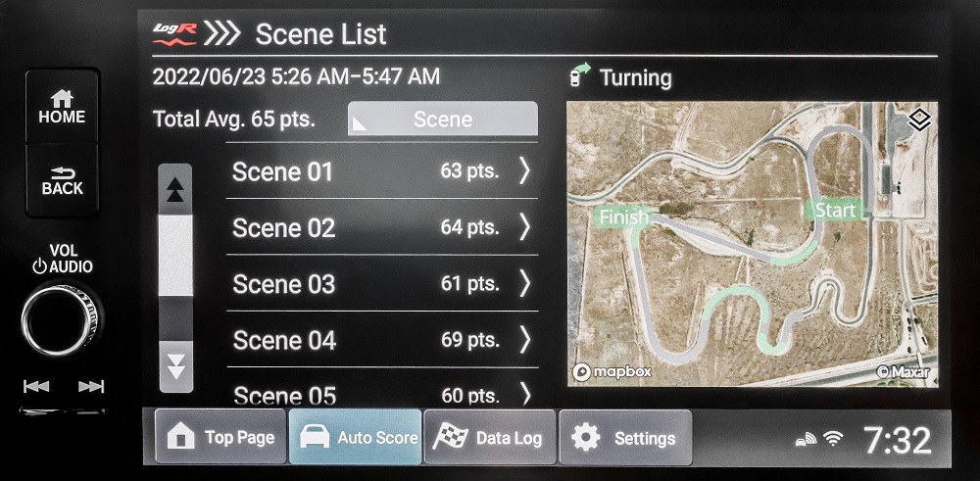
Task: Select the Auto Score tab
Action: pos(355,437)
